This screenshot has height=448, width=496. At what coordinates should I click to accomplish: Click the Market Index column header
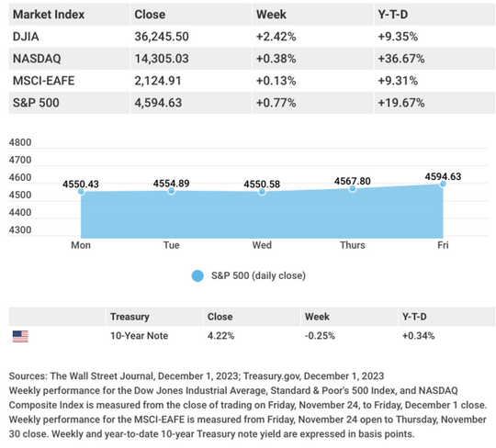[x=49, y=15]
